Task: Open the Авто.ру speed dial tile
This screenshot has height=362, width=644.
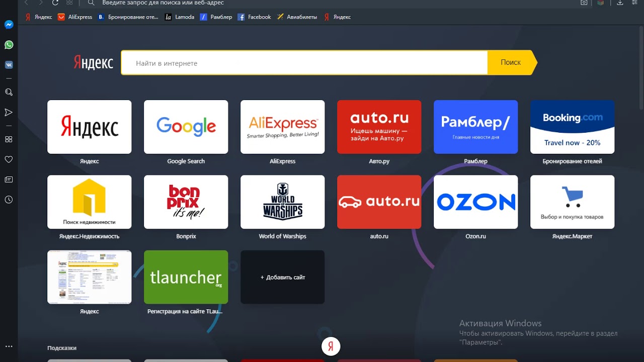Action: pyautogui.click(x=379, y=127)
